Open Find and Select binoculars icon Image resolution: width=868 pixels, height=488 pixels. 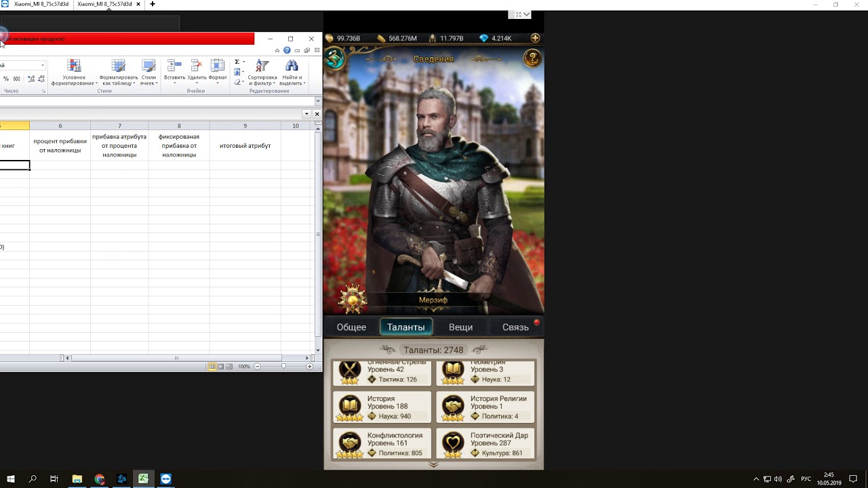pyautogui.click(x=292, y=73)
